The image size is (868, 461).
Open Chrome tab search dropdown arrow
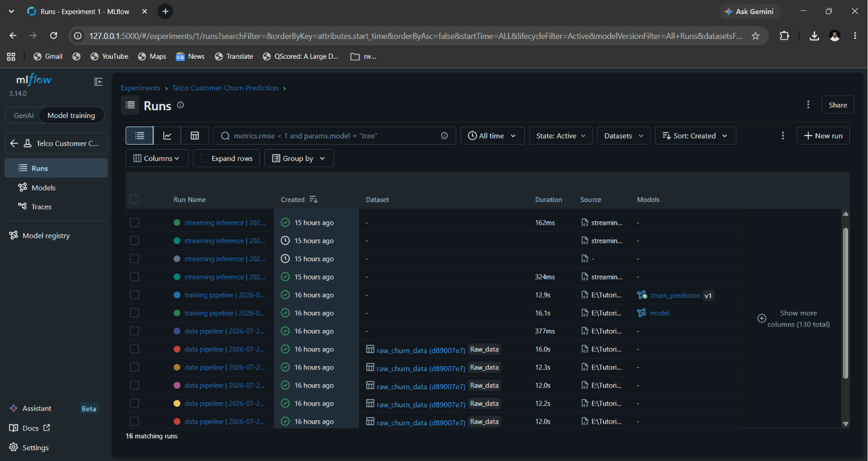pos(11,11)
